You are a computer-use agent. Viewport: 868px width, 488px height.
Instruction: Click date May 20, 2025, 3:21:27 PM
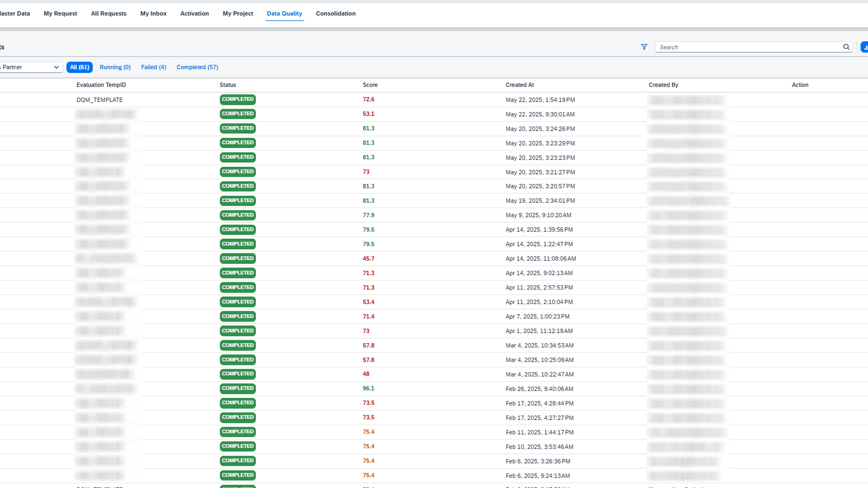point(540,172)
